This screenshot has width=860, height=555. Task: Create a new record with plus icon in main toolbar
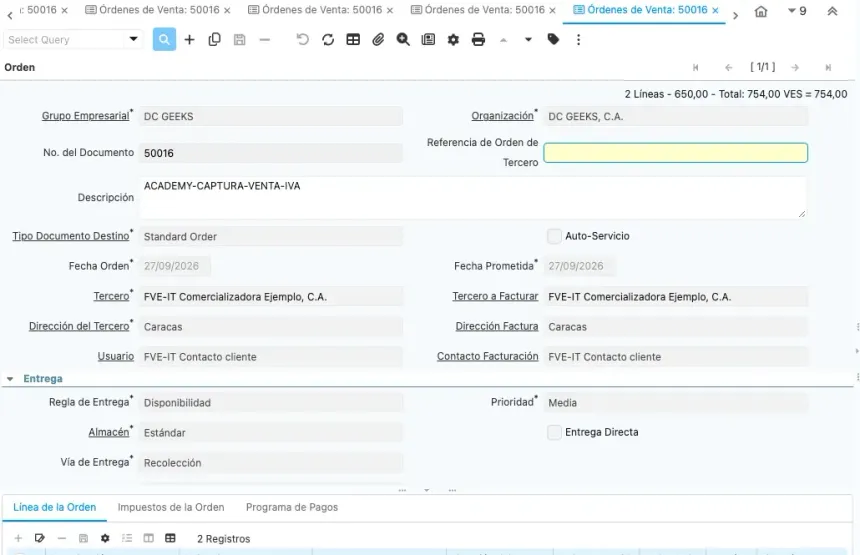(189, 39)
